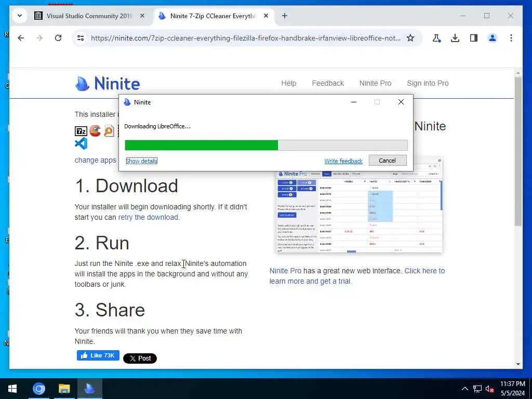532x399 pixels.
Task: Click the LibreOffice download progress bar
Action: [266, 145]
